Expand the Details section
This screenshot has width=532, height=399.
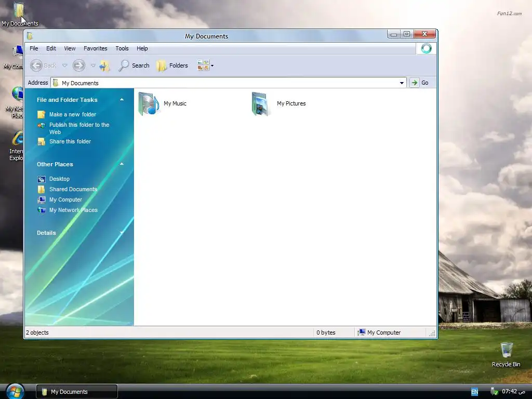tap(122, 232)
